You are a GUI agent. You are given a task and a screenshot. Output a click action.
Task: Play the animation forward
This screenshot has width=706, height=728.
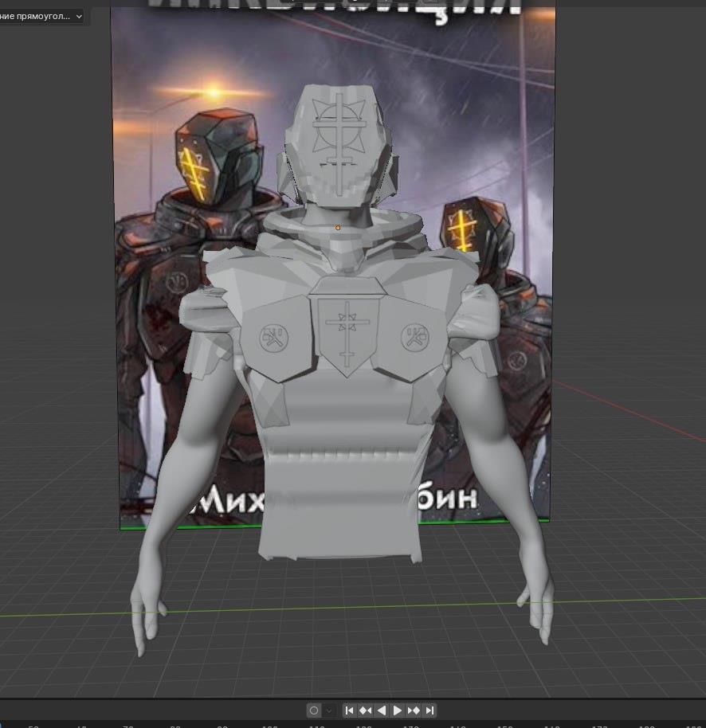pos(397,710)
